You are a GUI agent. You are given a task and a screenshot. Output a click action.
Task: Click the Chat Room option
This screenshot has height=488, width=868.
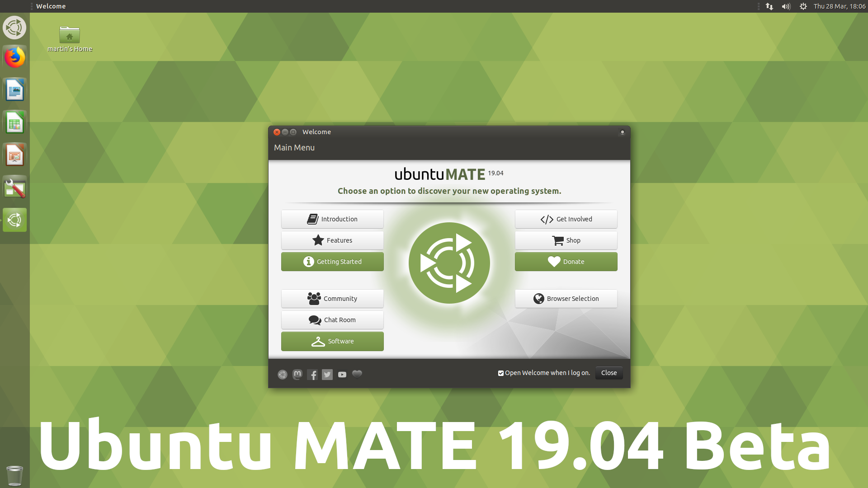point(332,319)
